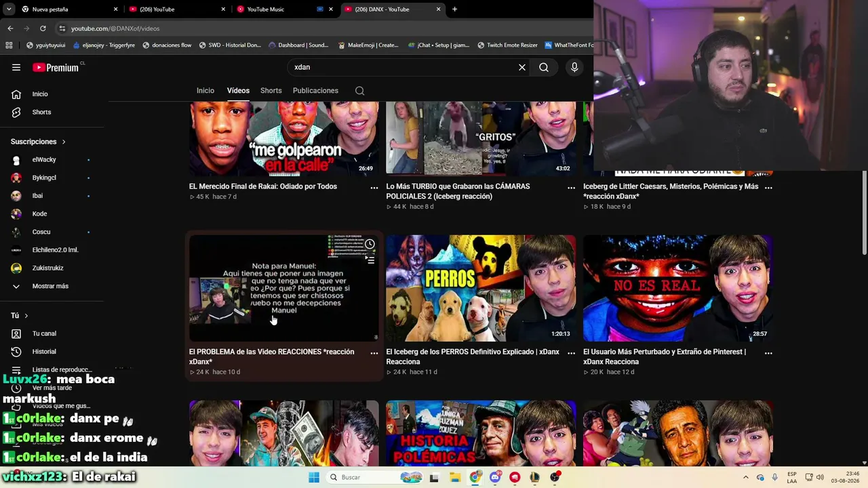Click the browser address bar URL
868x488 pixels.
coord(115,28)
